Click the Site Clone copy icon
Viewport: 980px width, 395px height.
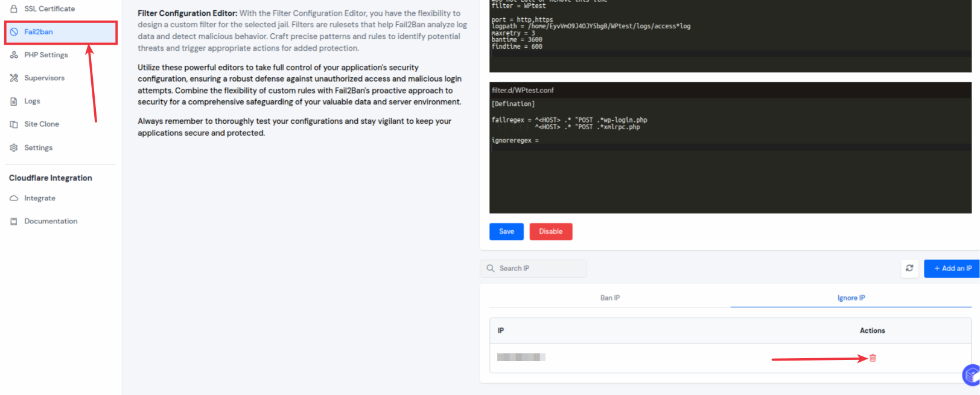pyautogui.click(x=14, y=124)
